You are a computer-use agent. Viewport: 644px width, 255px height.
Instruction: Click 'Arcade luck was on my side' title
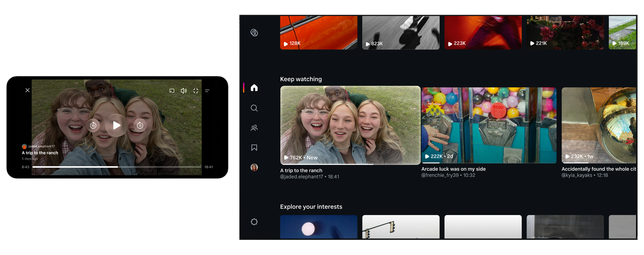(x=453, y=169)
